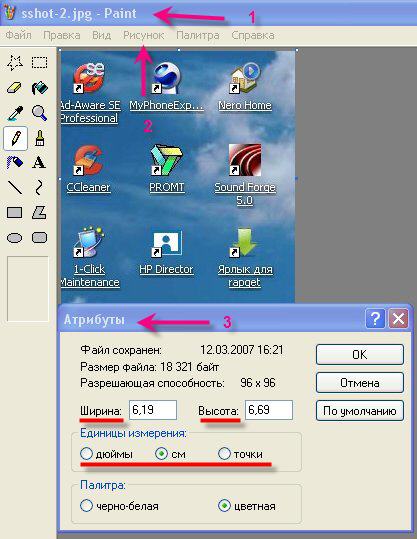This screenshot has height=539, width=417.
Task: Select the color picker eyedropper tool
Action: click(x=15, y=113)
